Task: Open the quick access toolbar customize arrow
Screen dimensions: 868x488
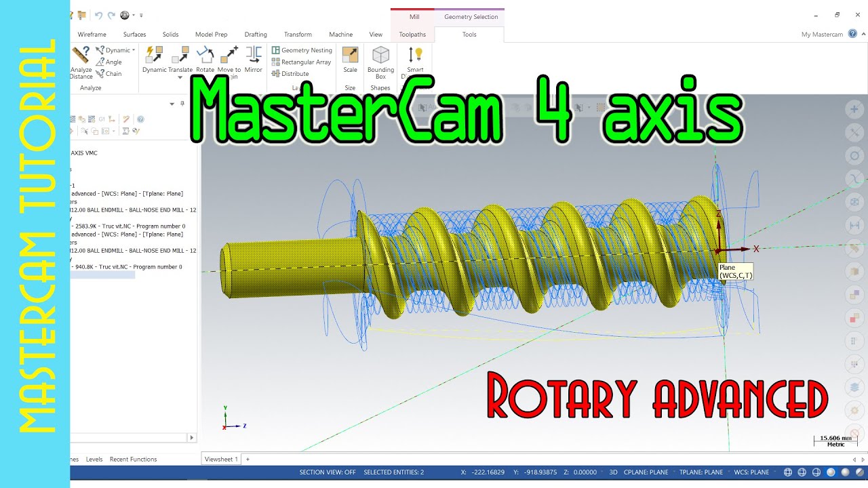Action: (141, 15)
